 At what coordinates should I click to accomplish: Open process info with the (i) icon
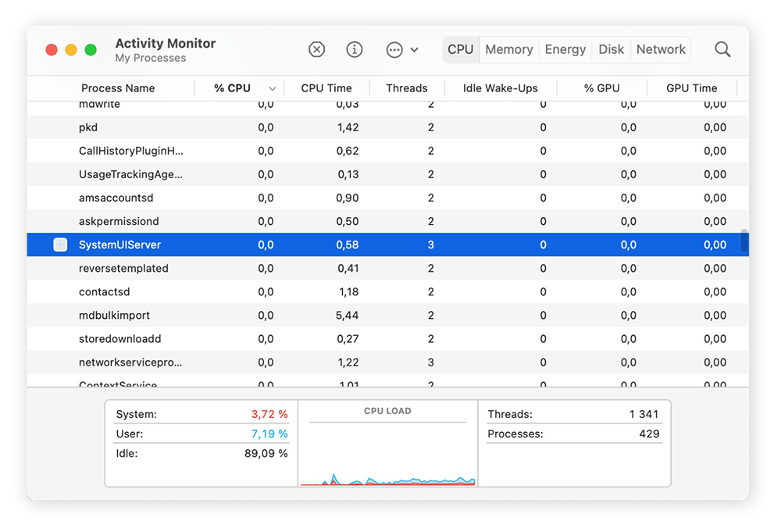coord(354,49)
